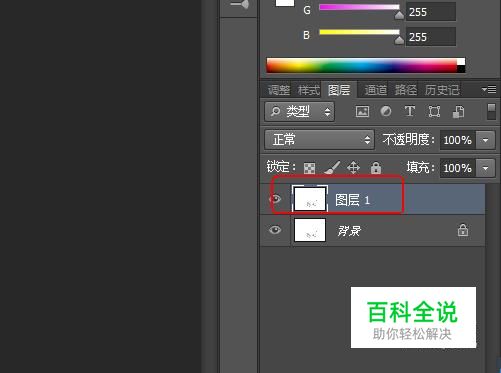
Task: Lock transparent pixels checker icon
Action: tap(309, 168)
